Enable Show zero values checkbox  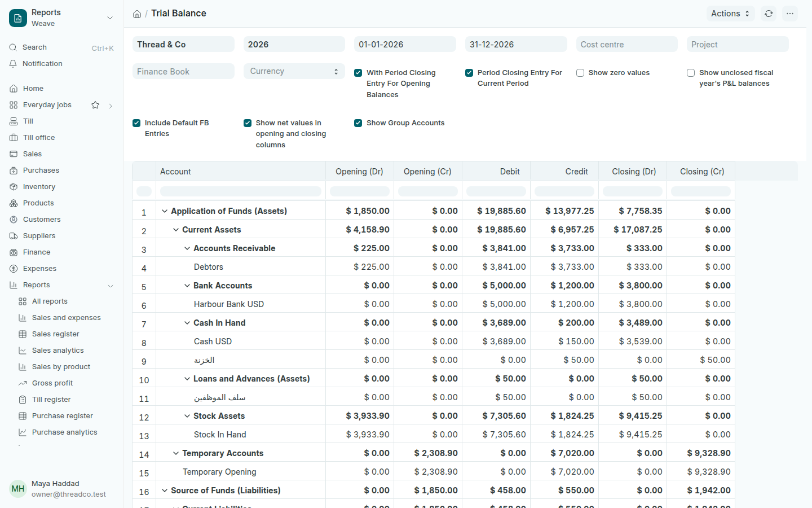pos(580,73)
